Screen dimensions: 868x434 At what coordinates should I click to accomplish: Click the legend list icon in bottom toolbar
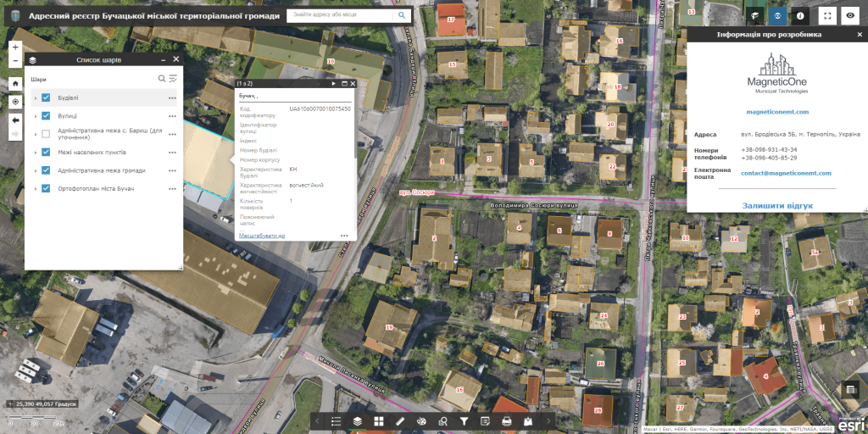coord(337,420)
